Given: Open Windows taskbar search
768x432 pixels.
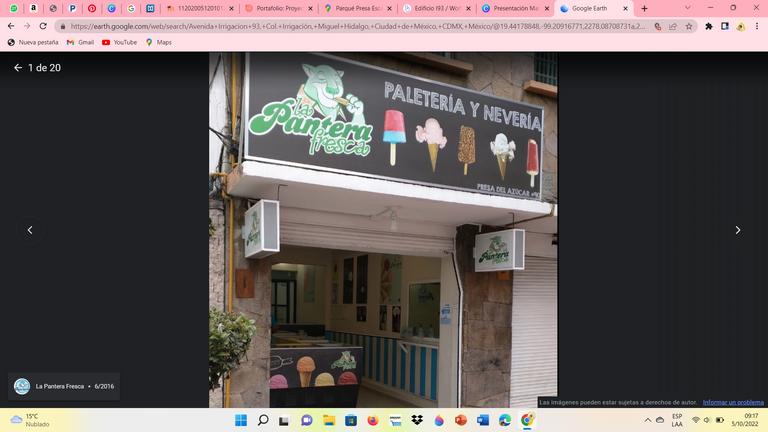Looking at the screenshot, I should pos(263,420).
